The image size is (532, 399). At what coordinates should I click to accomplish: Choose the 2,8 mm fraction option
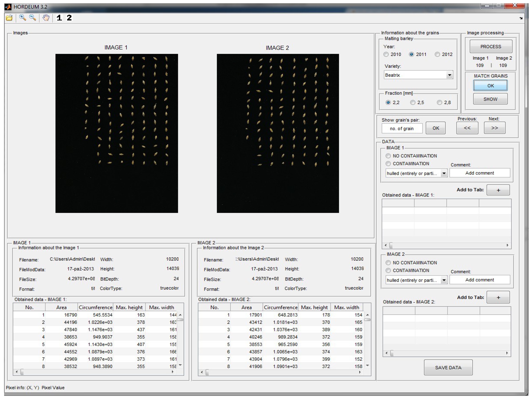[439, 102]
